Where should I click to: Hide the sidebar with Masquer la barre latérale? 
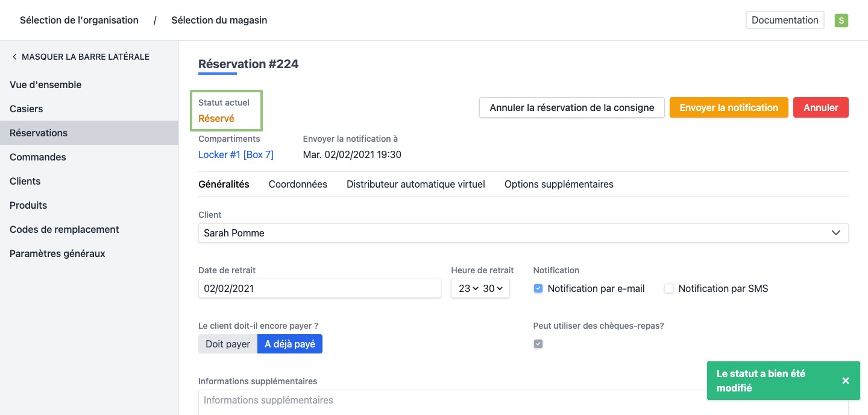[80, 57]
